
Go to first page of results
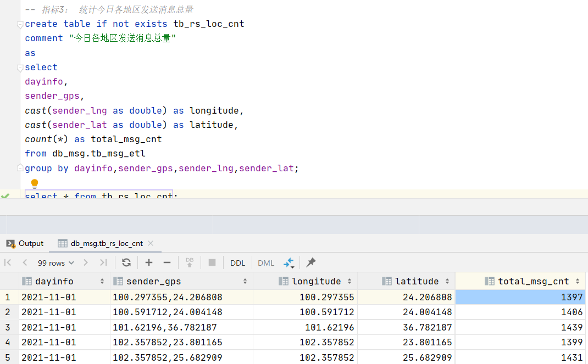(8, 262)
